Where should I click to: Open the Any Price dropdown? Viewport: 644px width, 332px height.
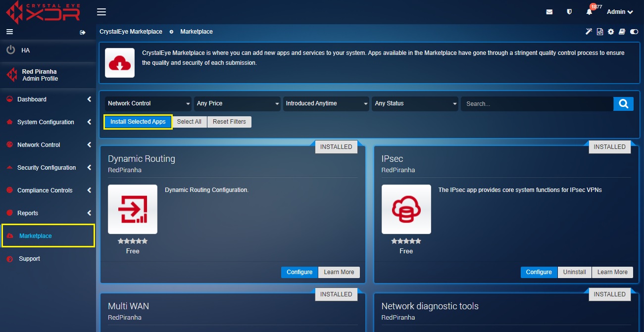click(x=238, y=103)
